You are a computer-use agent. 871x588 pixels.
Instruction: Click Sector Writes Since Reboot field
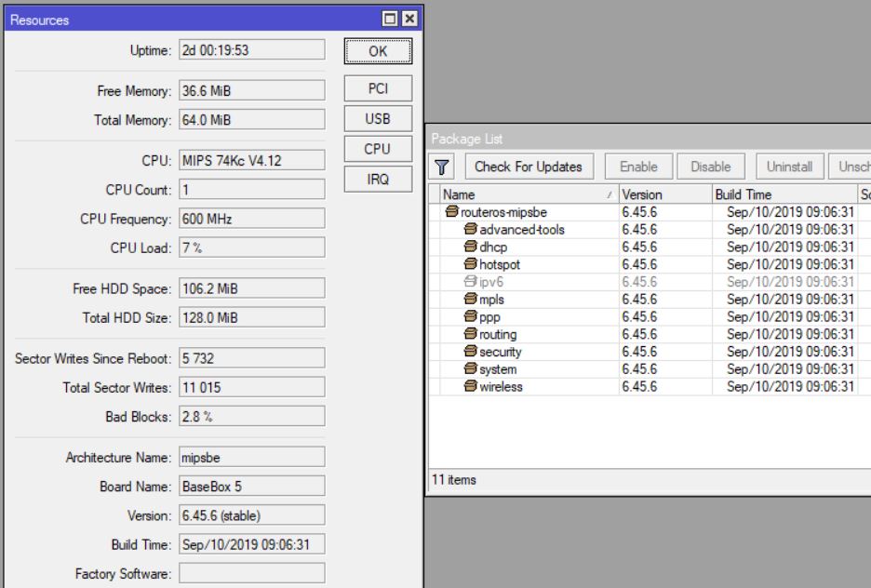251,358
